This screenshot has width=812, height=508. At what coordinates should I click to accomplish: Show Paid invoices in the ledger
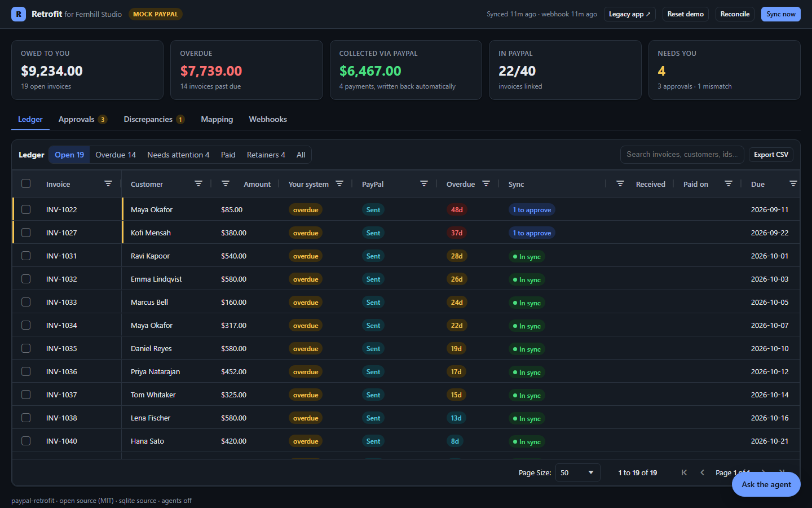pyautogui.click(x=228, y=155)
